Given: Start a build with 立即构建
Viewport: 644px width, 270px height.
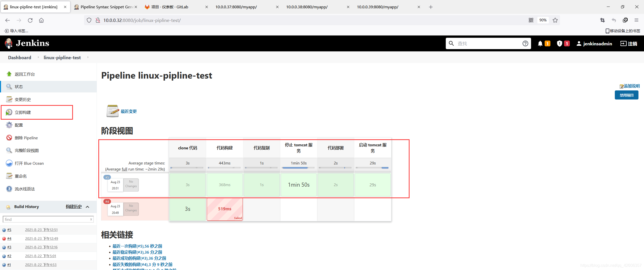Looking at the screenshot, I should 23,112.
